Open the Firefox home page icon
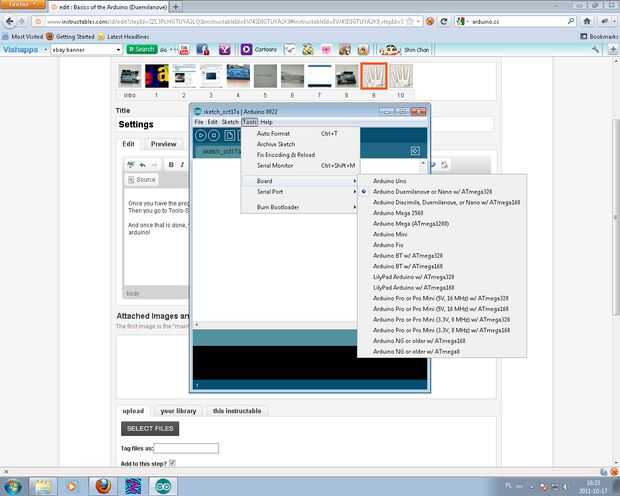 [587, 21]
